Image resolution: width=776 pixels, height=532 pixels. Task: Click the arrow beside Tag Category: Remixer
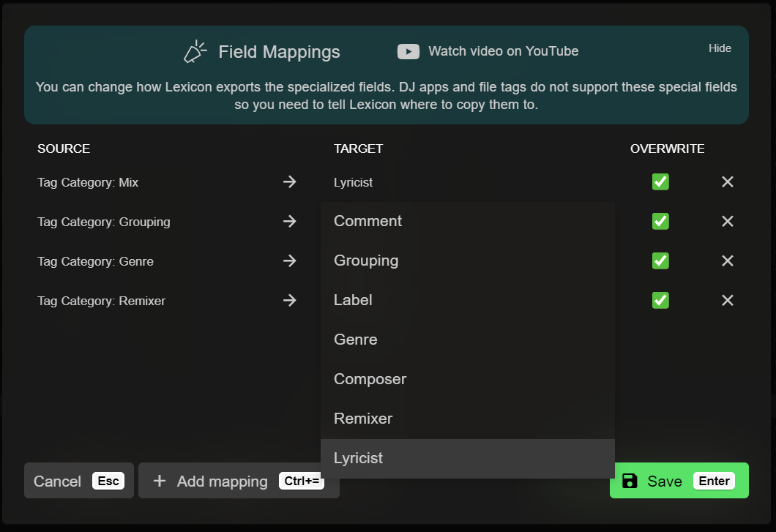click(290, 301)
